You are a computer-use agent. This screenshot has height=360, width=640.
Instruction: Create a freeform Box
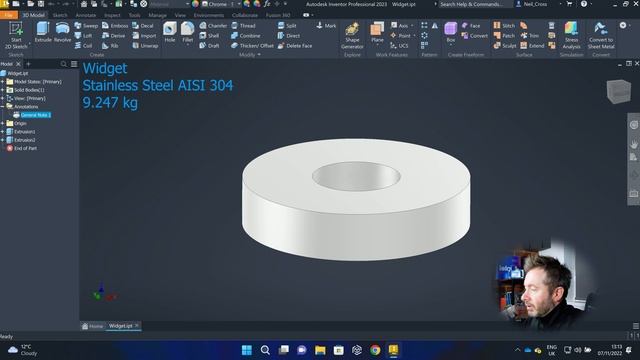451,33
